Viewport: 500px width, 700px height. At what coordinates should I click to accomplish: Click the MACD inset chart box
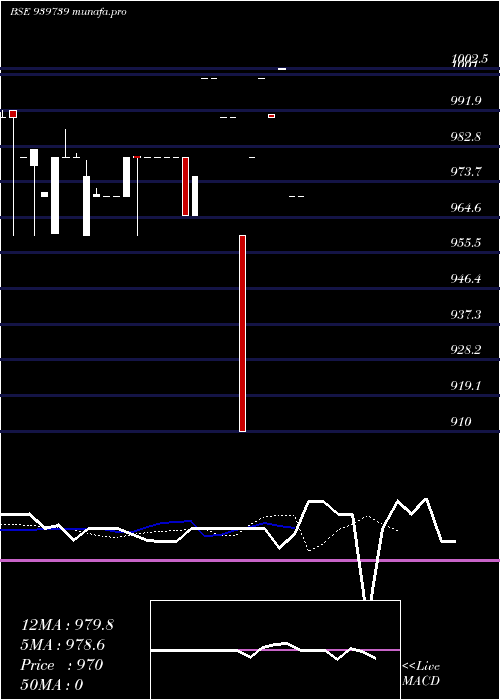coord(275,650)
